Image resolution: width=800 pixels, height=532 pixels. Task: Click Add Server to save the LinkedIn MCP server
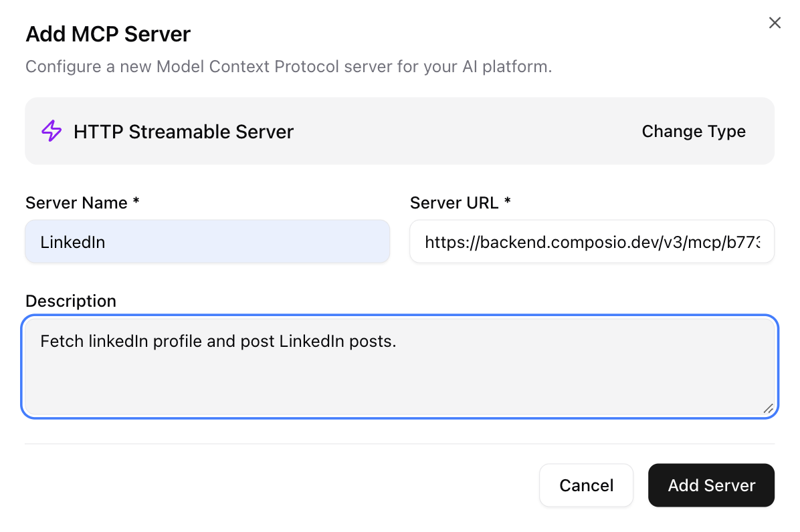pos(711,485)
